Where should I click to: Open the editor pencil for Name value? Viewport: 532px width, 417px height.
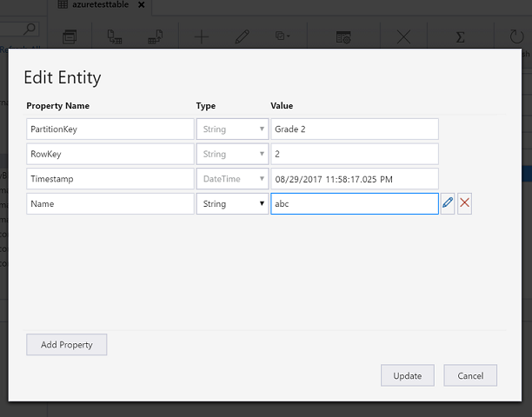point(448,203)
